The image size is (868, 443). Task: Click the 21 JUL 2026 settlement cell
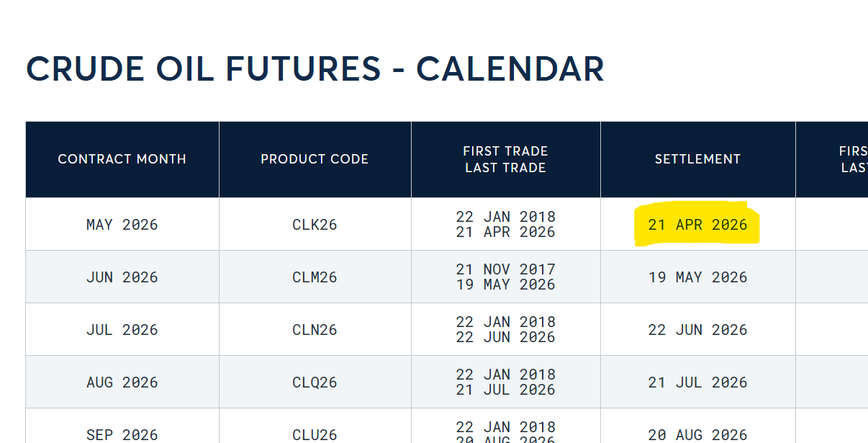click(697, 382)
